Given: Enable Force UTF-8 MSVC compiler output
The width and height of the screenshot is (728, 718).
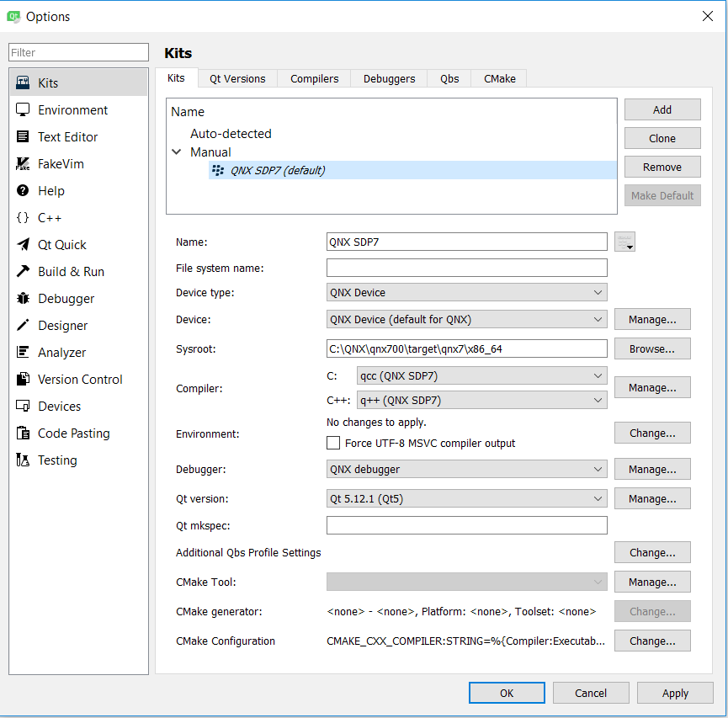Looking at the screenshot, I should click(333, 443).
